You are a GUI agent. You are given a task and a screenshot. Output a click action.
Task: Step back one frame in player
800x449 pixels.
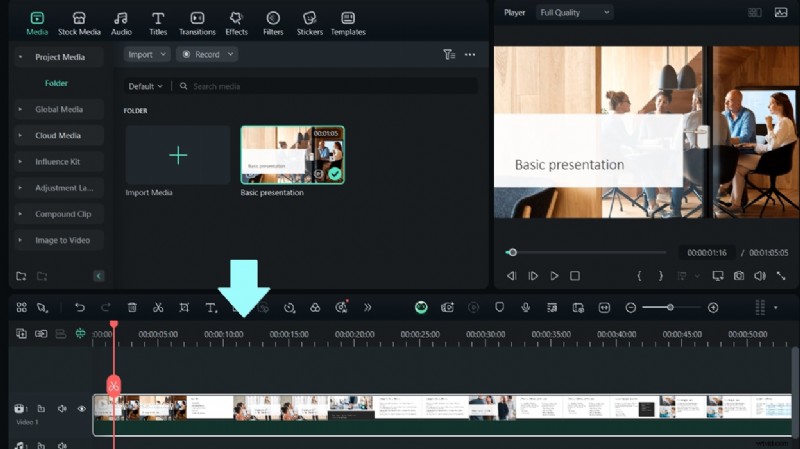click(511, 276)
